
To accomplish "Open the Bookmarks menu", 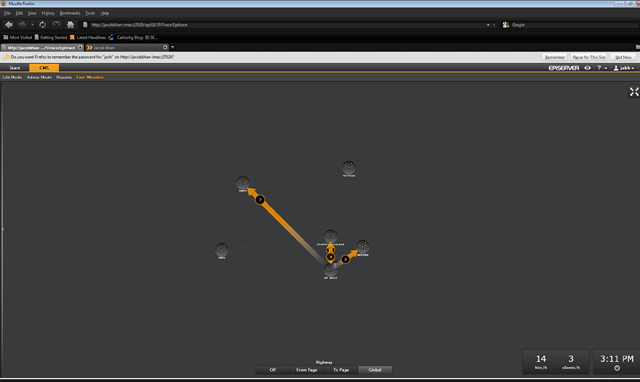I will tap(70, 13).
